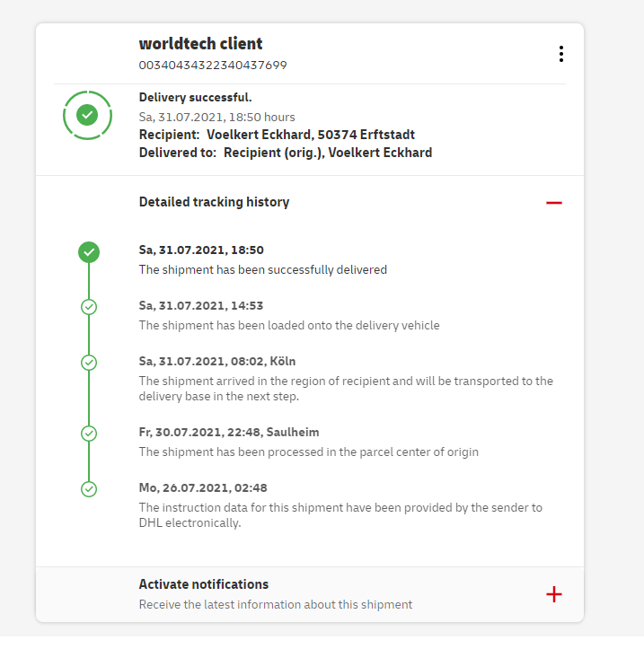Click the green delivery successful status icon
This screenshot has height=649, width=644.
click(87, 115)
